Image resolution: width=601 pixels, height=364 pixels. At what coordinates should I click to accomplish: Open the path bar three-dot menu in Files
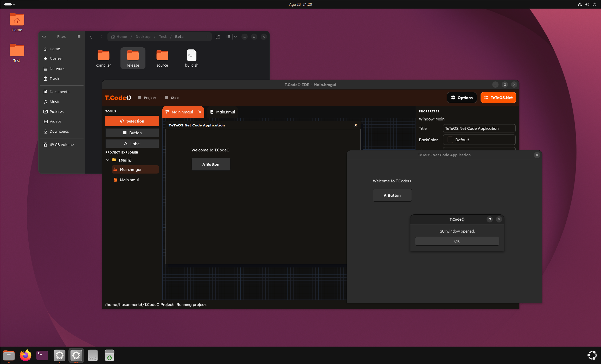pos(207,37)
